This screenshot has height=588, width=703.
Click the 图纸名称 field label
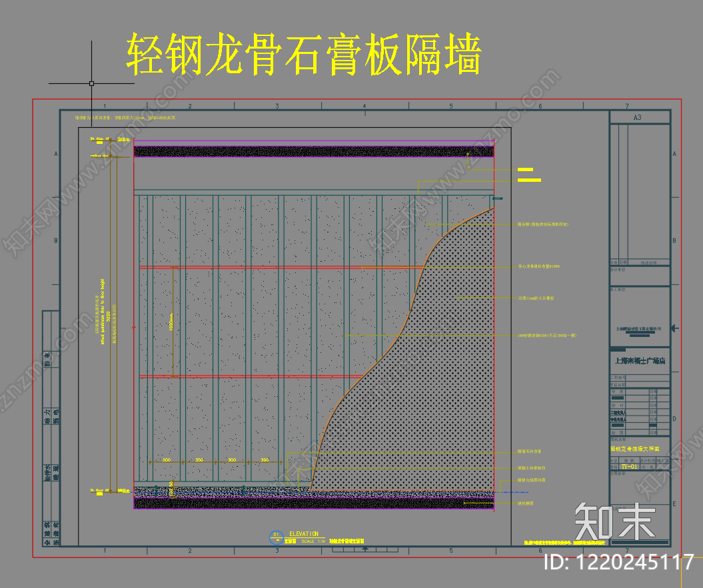click(618, 440)
